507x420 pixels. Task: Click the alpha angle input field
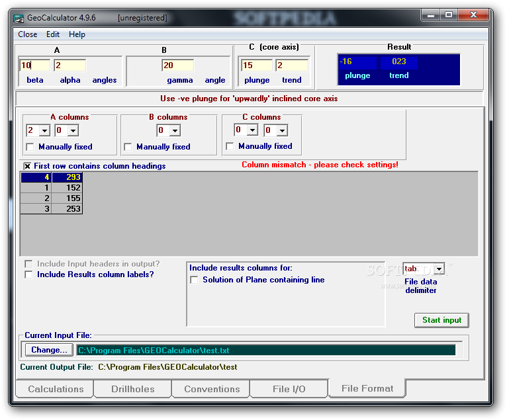pyautogui.click(x=70, y=65)
